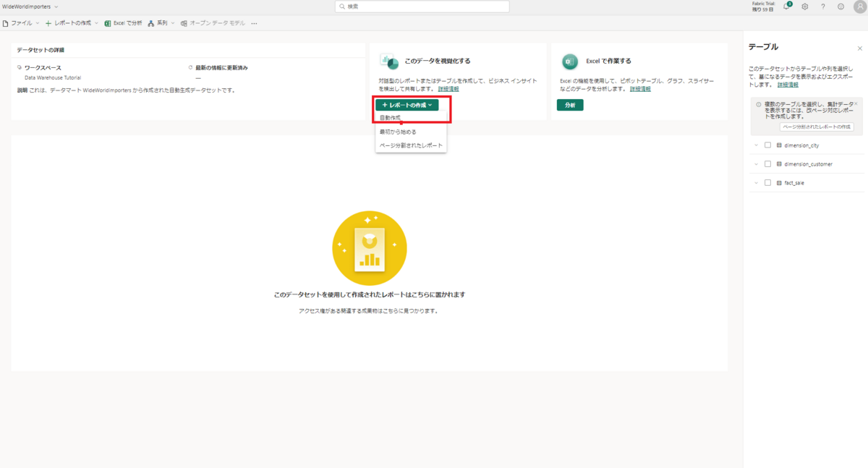Image resolution: width=868 pixels, height=468 pixels.
Task: Open the notifications bell icon
Action: point(787,7)
